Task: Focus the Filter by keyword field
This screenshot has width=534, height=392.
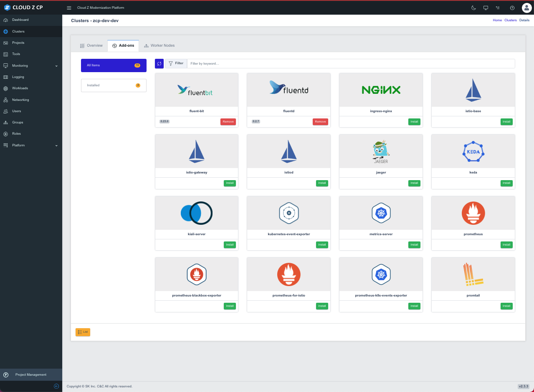Action: pos(351,63)
